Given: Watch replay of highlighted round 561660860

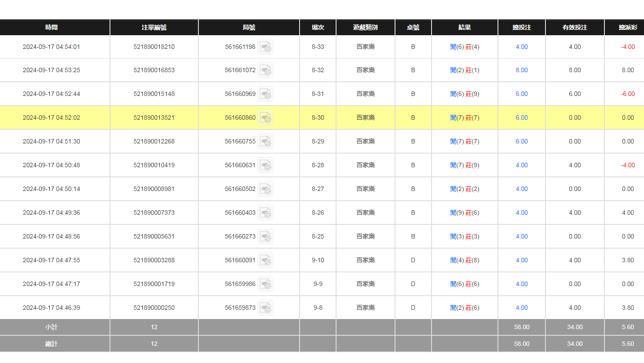Looking at the screenshot, I should coord(265,118).
